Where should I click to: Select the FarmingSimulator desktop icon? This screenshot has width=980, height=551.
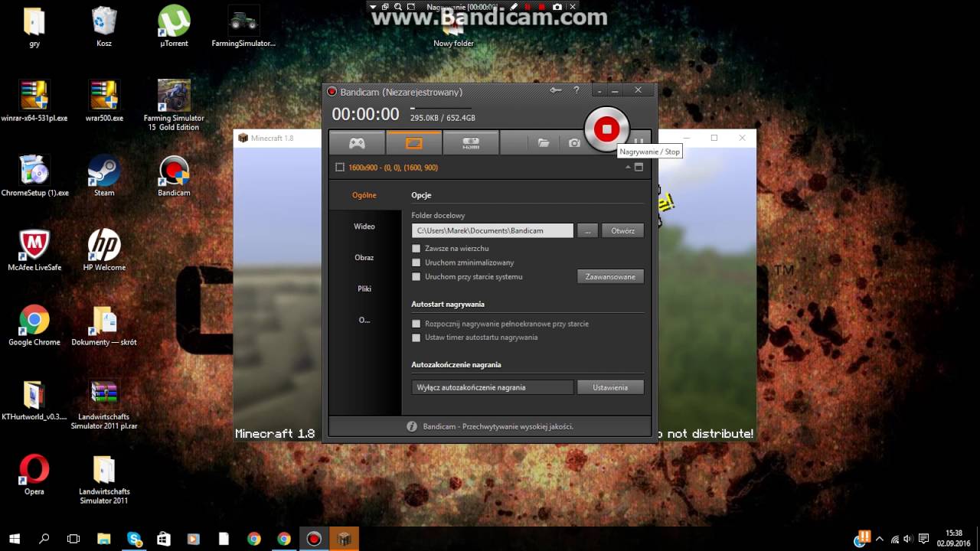(x=243, y=28)
